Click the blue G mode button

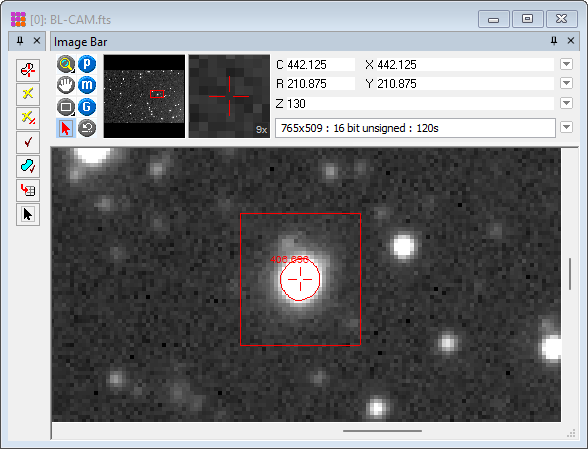[87, 107]
